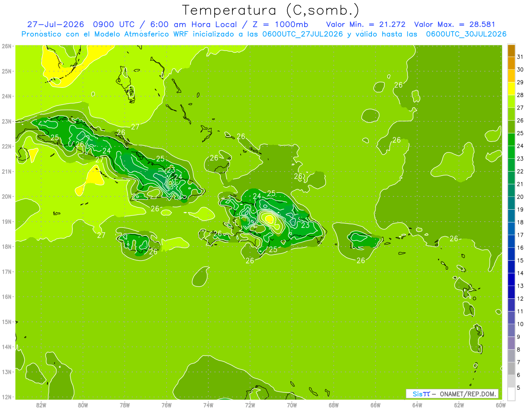Click the 14N latitude axis label
Image resolution: width=532 pixels, height=411 pixels.
pos(6,347)
